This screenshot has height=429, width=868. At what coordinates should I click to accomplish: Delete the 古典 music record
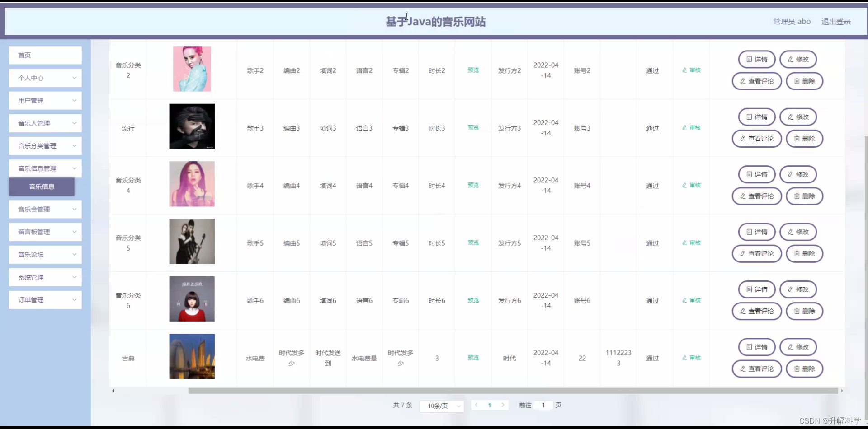(x=804, y=368)
